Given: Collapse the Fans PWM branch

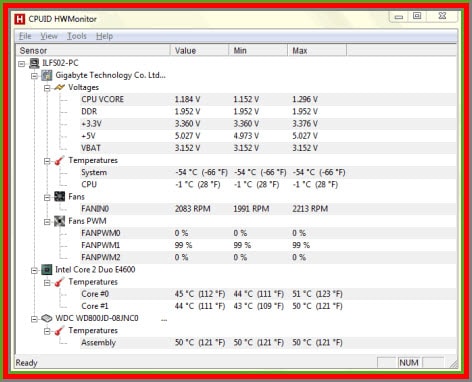Looking at the screenshot, I should 47,222.
